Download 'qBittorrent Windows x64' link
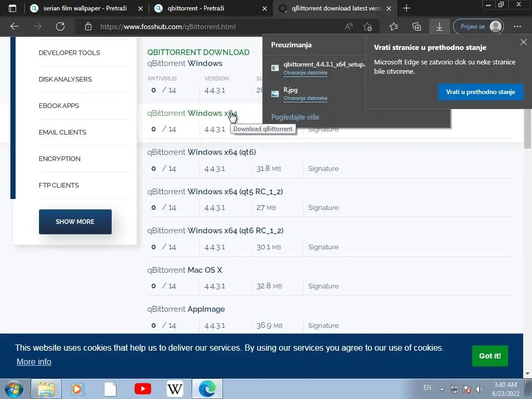 pyautogui.click(x=192, y=113)
